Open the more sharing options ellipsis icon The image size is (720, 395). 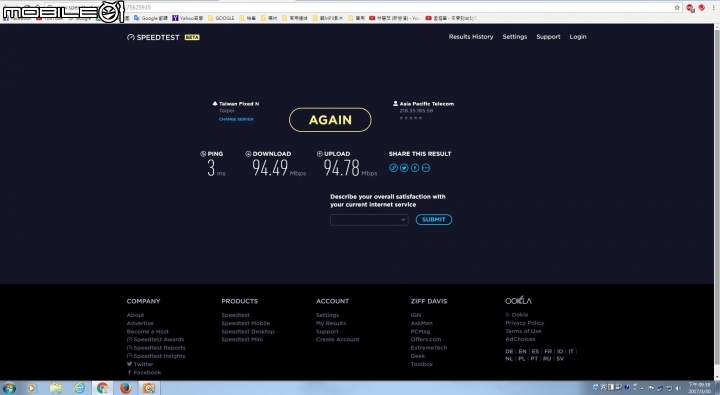pyautogui.click(x=426, y=168)
